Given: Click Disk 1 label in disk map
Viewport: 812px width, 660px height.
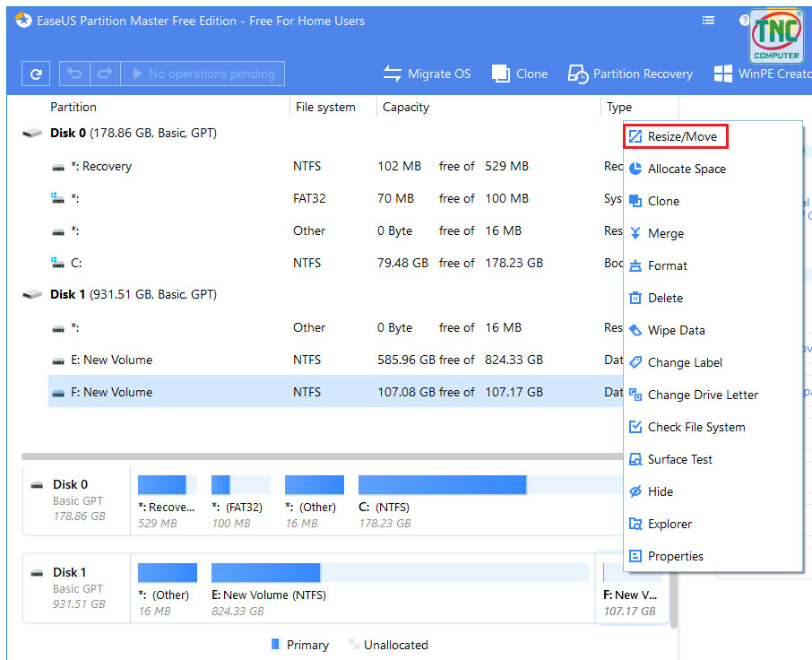Looking at the screenshot, I should [69, 572].
